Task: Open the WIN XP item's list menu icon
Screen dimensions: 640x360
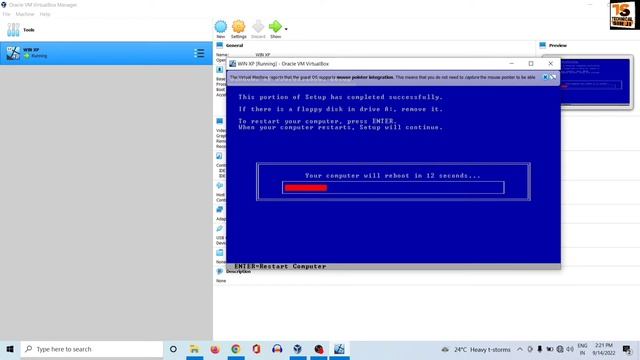Action: tap(199, 53)
